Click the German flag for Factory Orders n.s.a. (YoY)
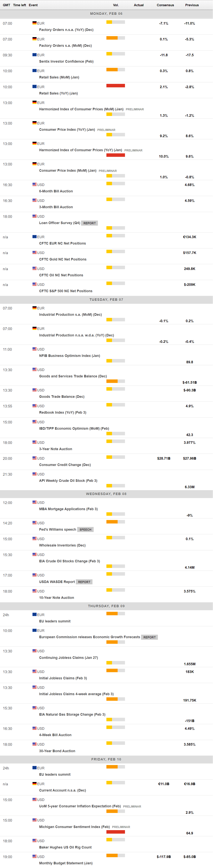The width and height of the screenshot is (213, 868). (x=34, y=23)
